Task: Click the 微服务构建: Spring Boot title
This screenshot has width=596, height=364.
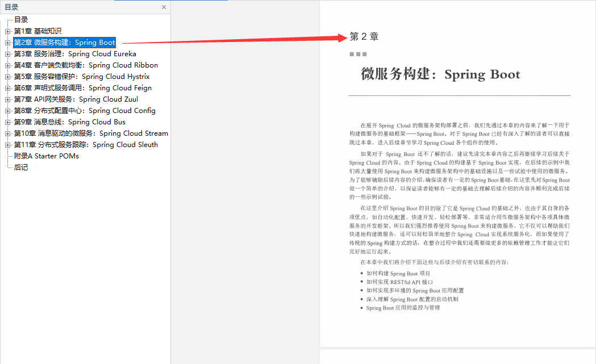Action: click(440, 74)
